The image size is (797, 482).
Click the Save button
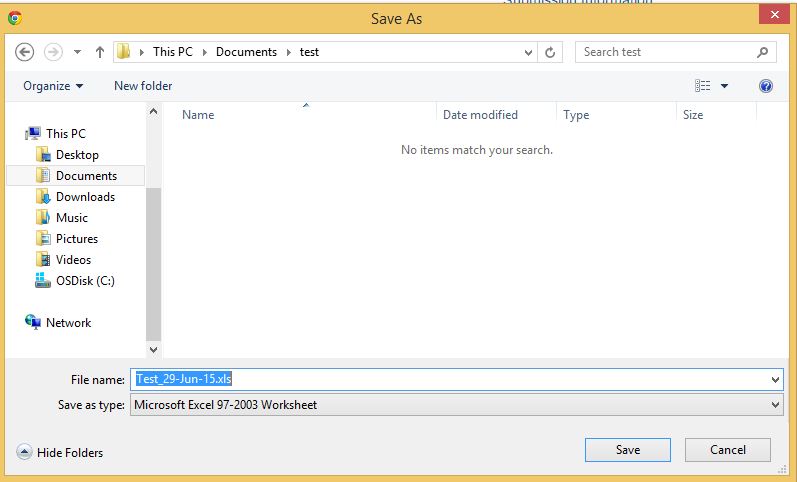627,450
